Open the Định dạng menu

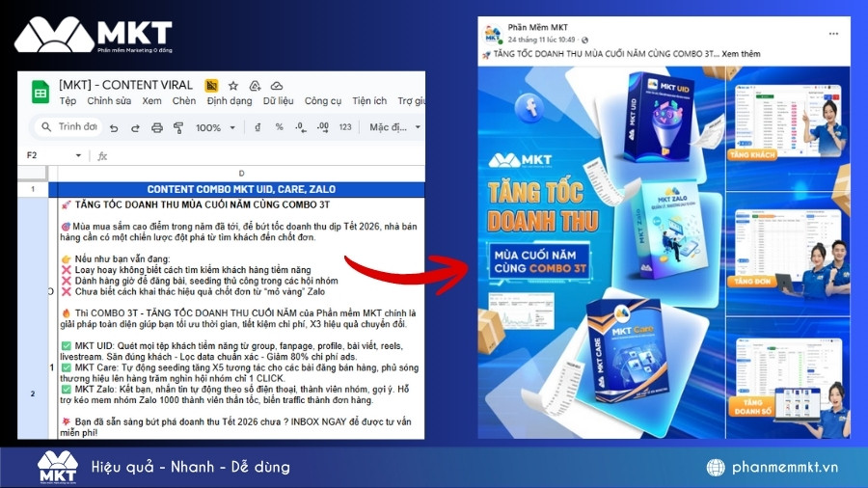pos(230,100)
